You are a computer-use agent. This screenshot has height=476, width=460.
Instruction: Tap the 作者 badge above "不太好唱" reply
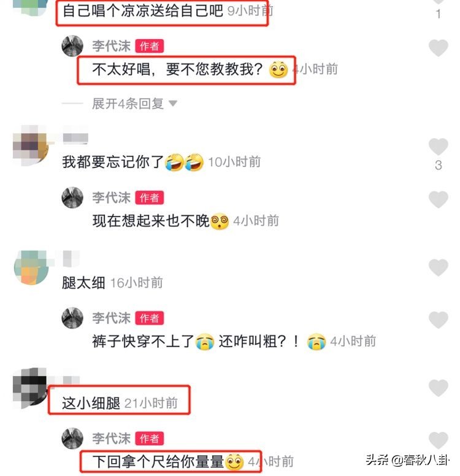[x=150, y=46]
